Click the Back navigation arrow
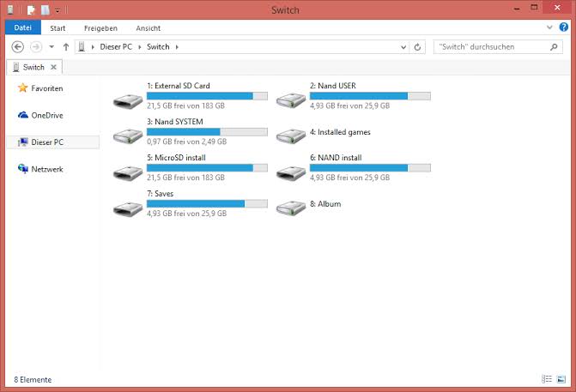The image size is (576, 392). tap(18, 47)
